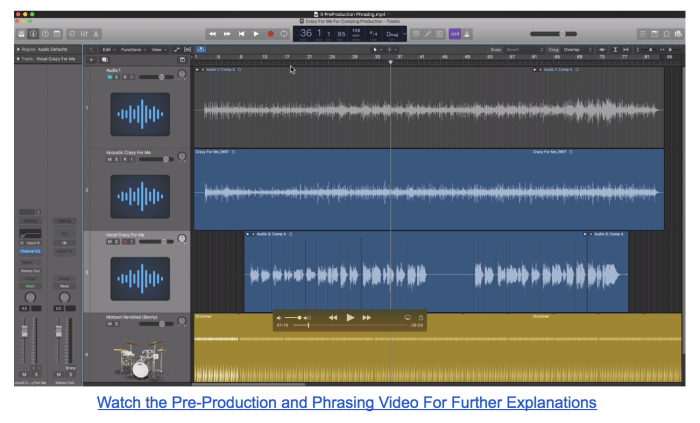Solo the Acoustic Crazy For Me track
This screenshot has height=423, width=700.
[118, 159]
